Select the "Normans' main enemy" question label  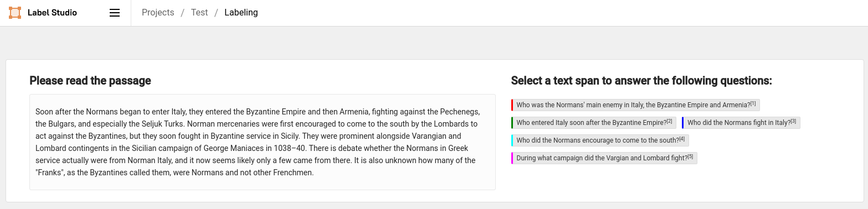635,105
